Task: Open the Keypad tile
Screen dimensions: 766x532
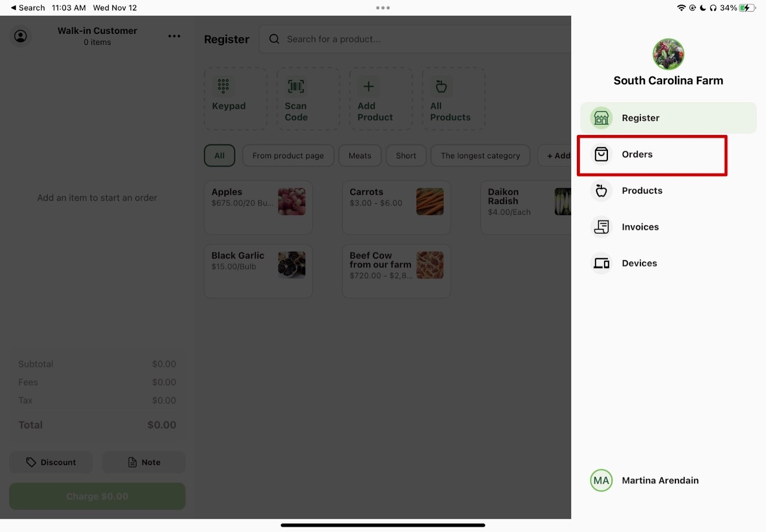Action: [235, 99]
